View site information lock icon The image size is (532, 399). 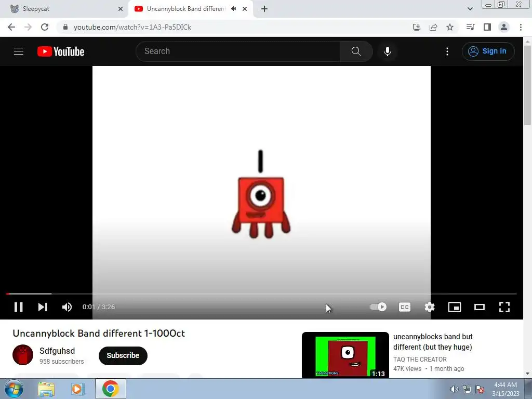pyautogui.click(x=65, y=27)
